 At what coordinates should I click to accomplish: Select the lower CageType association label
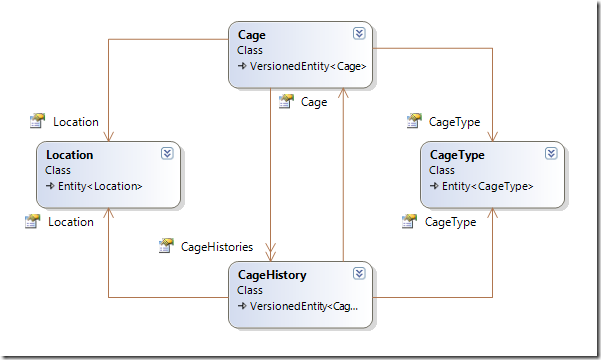click(x=450, y=222)
